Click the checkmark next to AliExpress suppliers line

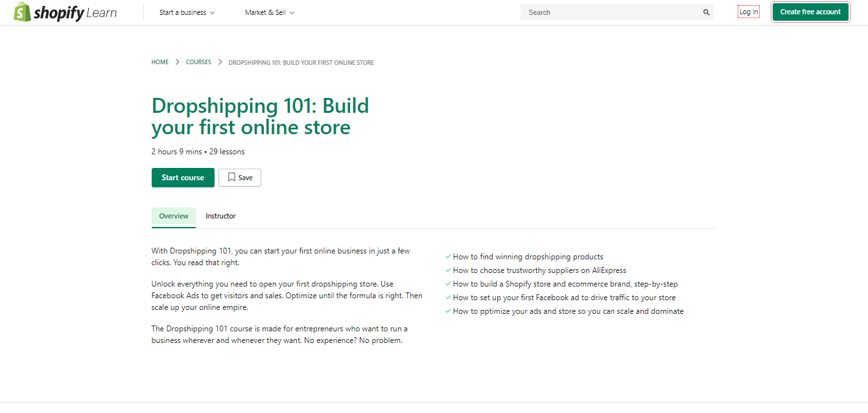coord(448,270)
